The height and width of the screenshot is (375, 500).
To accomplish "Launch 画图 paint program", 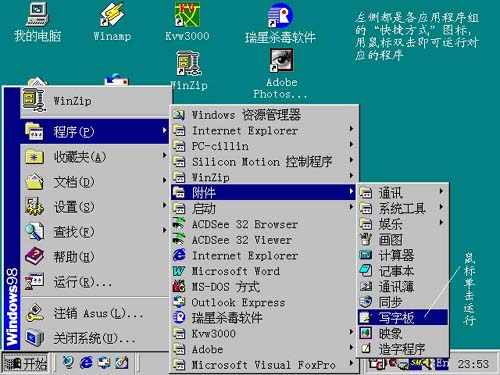I will [x=403, y=240].
